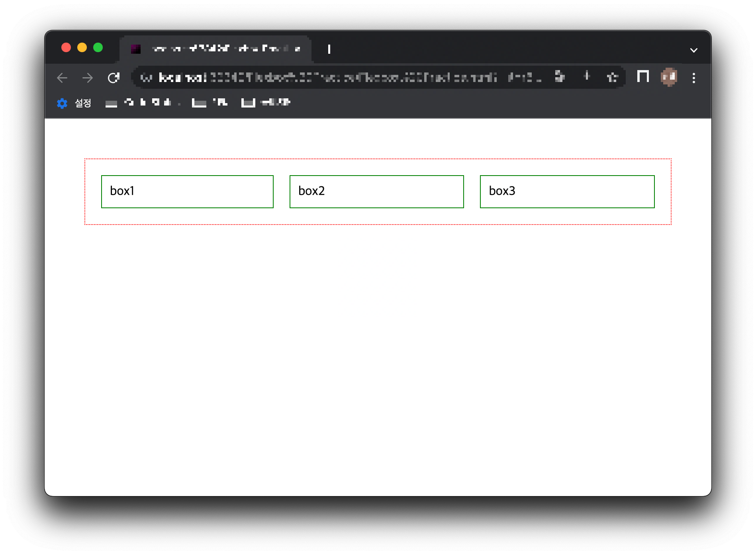Click the box1 element
Screen dimensions: 756x555
[x=187, y=192]
